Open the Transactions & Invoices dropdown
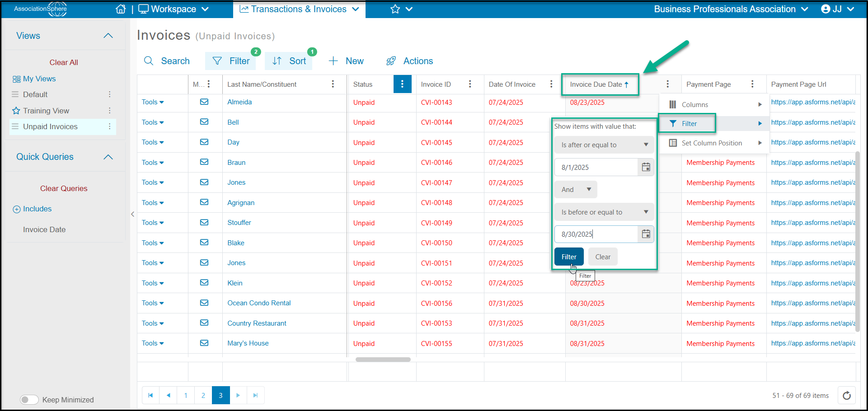 point(299,9)
